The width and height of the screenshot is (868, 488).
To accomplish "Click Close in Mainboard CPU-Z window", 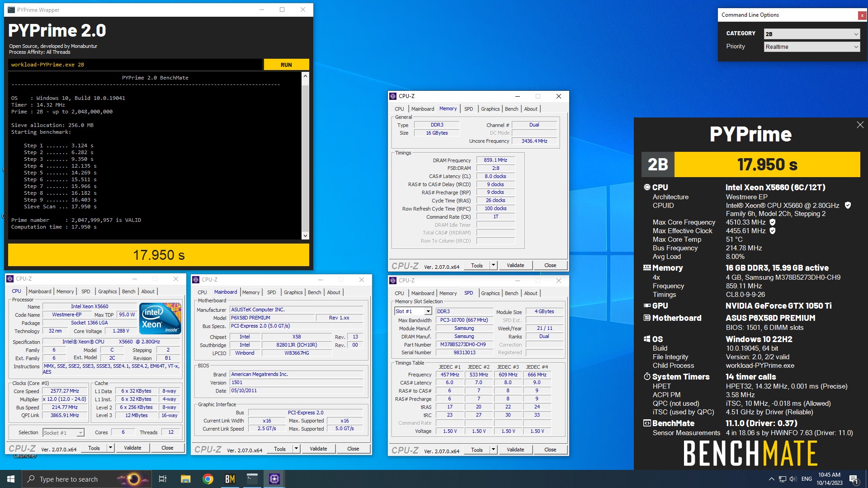I will (353, 449).
